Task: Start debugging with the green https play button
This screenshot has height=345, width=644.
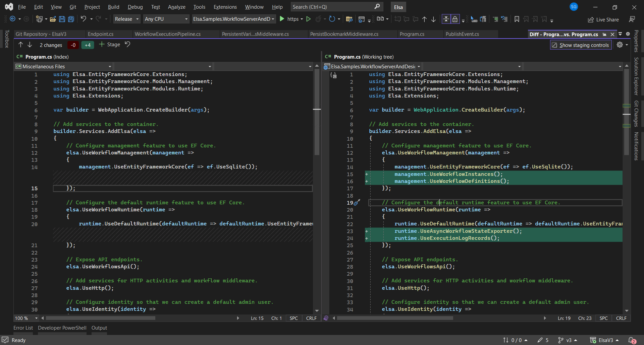Action: pyautogui.click(x=282, y=19)
